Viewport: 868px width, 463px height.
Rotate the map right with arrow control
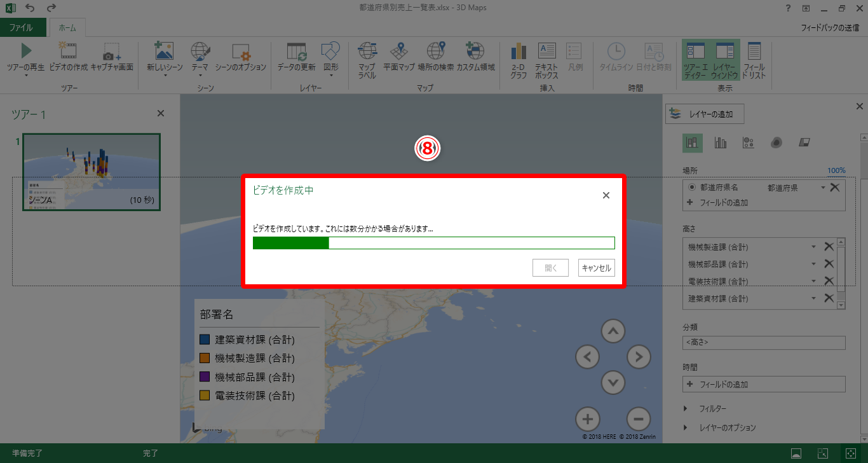[x=639, y=356]
